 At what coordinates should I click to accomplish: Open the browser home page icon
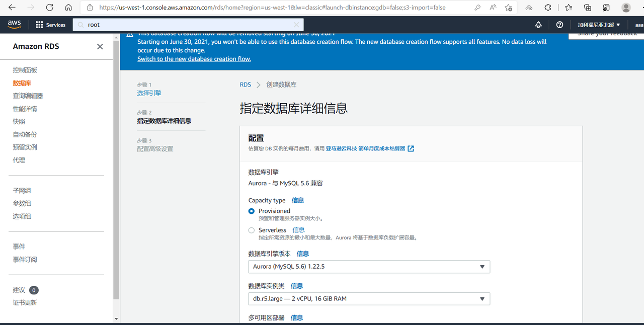click(68, 8)
